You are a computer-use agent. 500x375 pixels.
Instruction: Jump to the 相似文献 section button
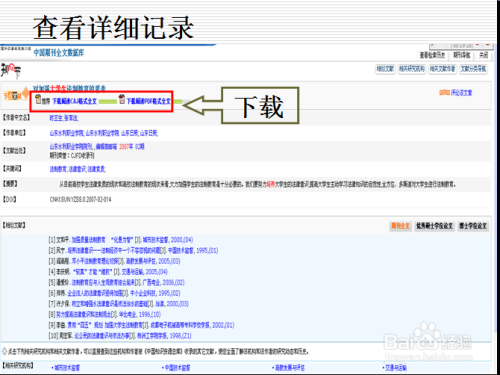pyautogui.click(x=385, y=69)
